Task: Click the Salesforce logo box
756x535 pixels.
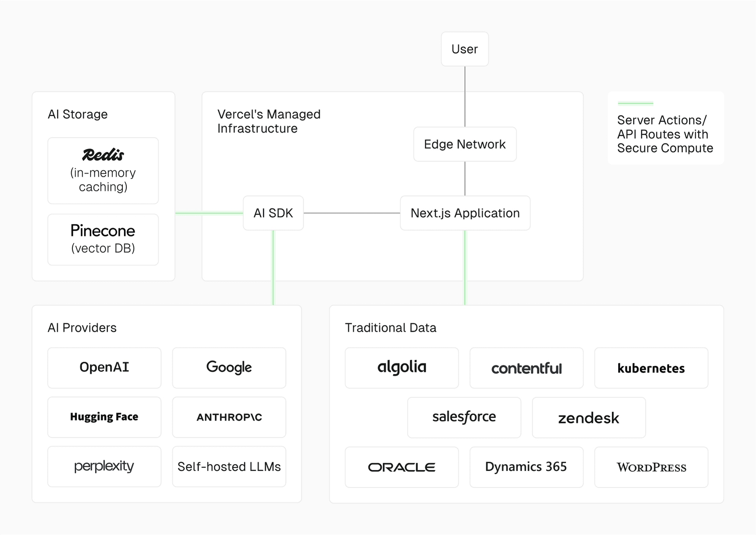Action: pyautogui.click(x=464, y=417)
